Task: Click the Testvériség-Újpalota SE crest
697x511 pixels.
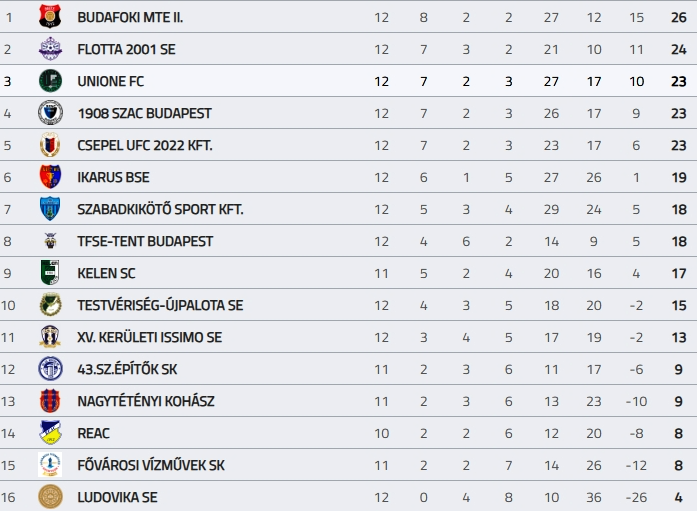Action: 50,305
